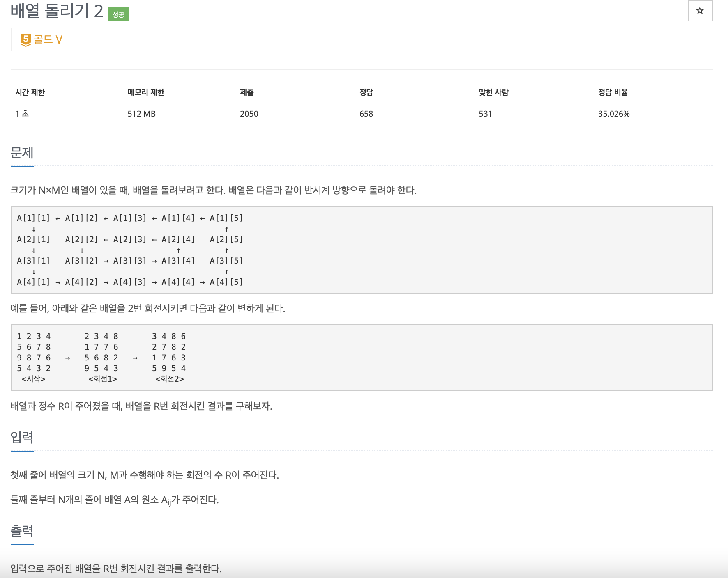Click the 시간 제한 column header
The width and height of the screenshot is (728, 578).
[x=30, y=92]
